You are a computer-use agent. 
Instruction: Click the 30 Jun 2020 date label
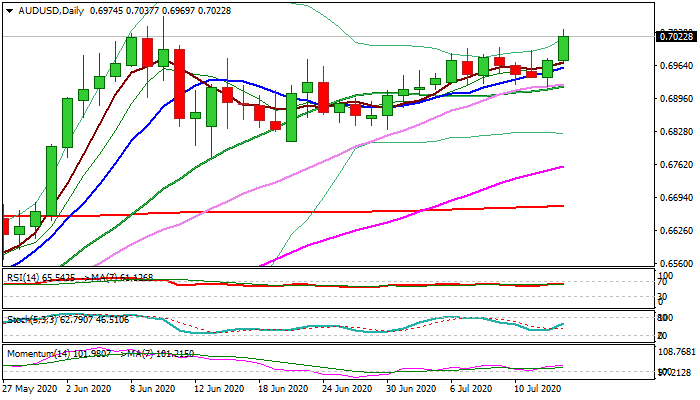click(410, 387)
